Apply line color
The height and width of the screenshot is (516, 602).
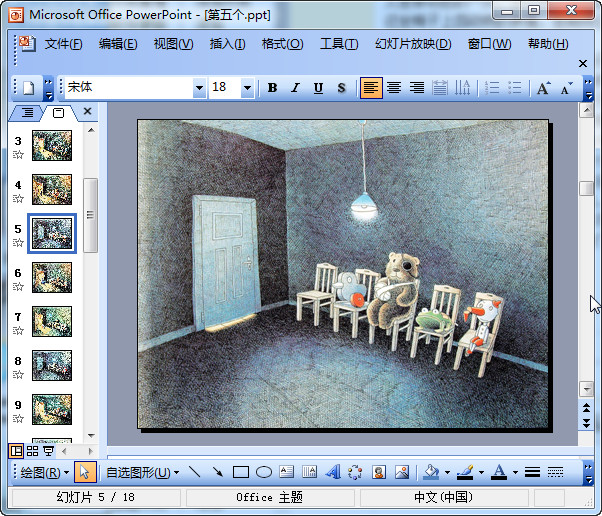click(465, 472)
